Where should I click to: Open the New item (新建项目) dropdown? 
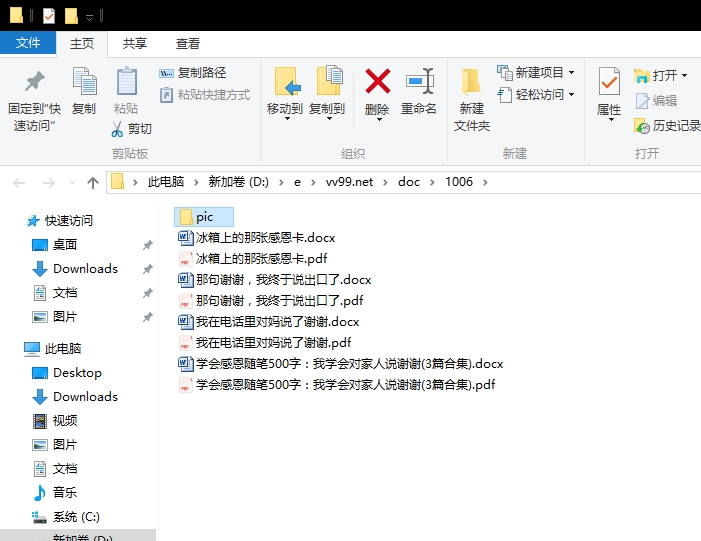(571, 72)
